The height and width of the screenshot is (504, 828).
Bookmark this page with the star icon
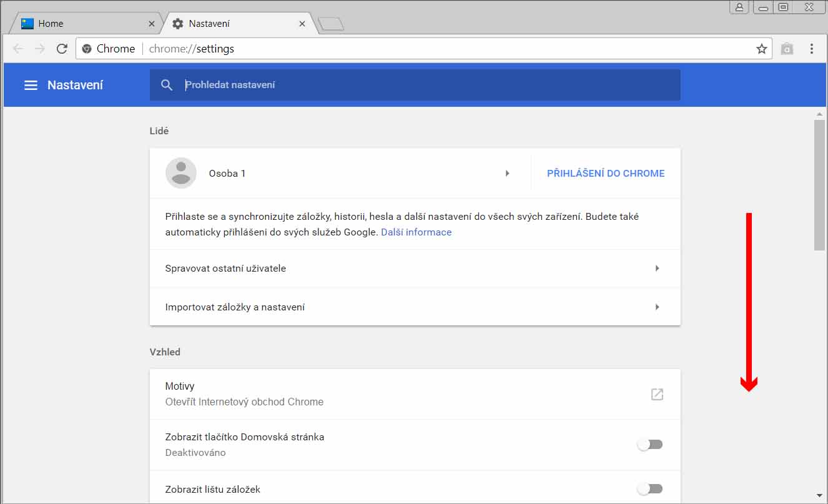pos(762,49)
